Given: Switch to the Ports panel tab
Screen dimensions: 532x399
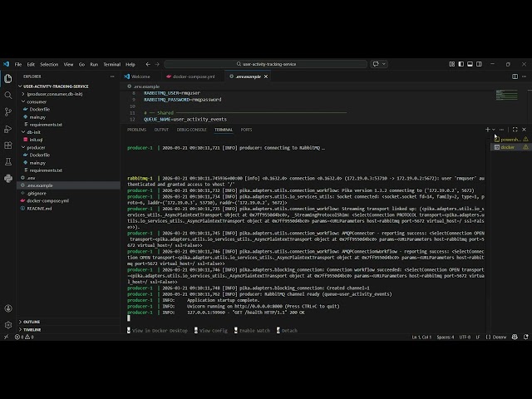Looking at the screenshot, I should coord(246,130).
